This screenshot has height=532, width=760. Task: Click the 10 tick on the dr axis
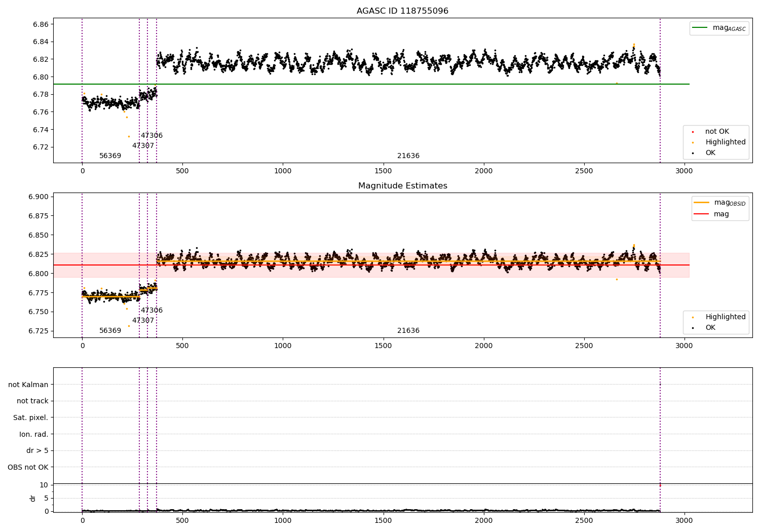click(44, 485)
